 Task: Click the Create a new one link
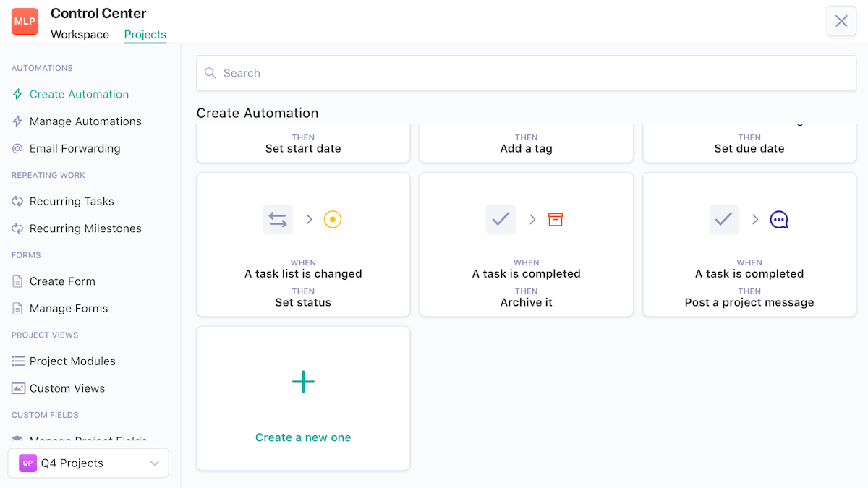(x=303, y=437)
